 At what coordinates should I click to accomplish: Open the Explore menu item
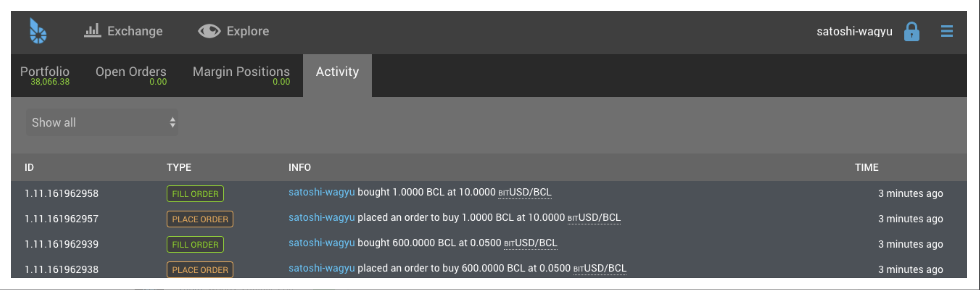coord(248,31)
